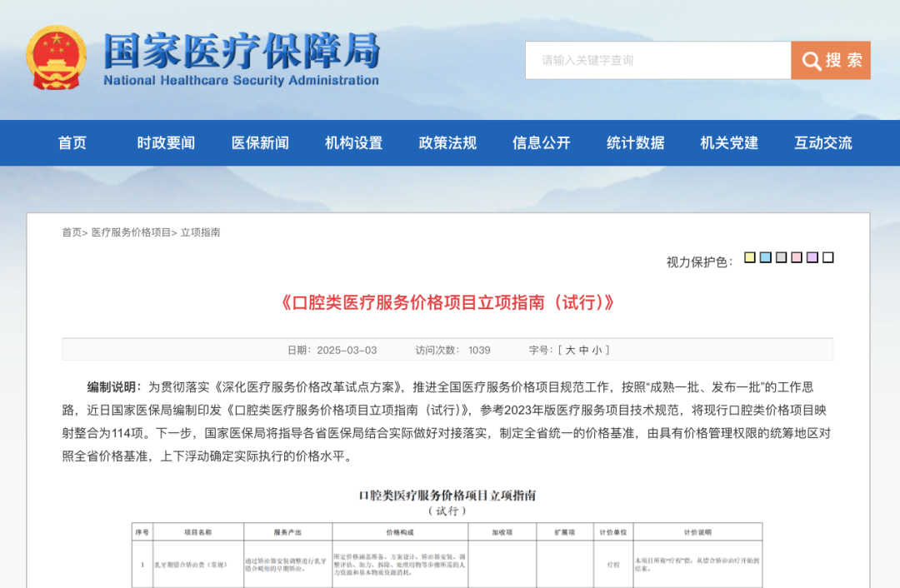900x588 pixels.
Task: Set font size to 大 (large)
Action: 570,351
